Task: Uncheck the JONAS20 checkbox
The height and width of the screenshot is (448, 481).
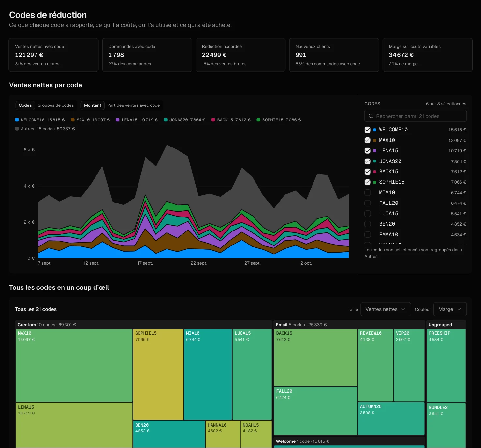Action: [367, 161]
